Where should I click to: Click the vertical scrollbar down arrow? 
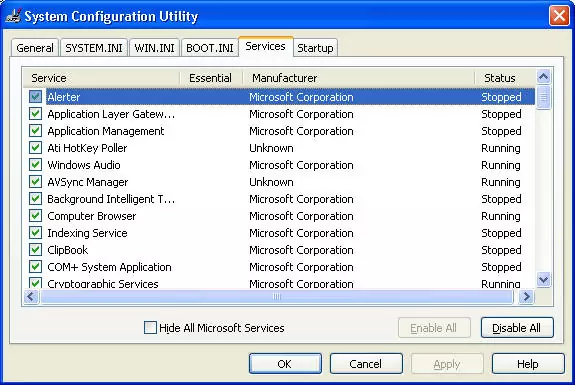tap(543, 280)
